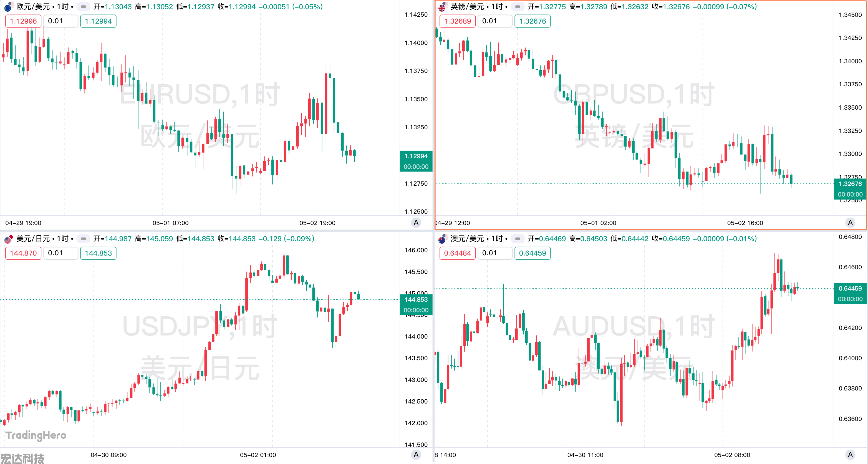Open the 1时 interval selector on 欧元/美元
Viewport: 868px width, 464px height.
(63, 6)
